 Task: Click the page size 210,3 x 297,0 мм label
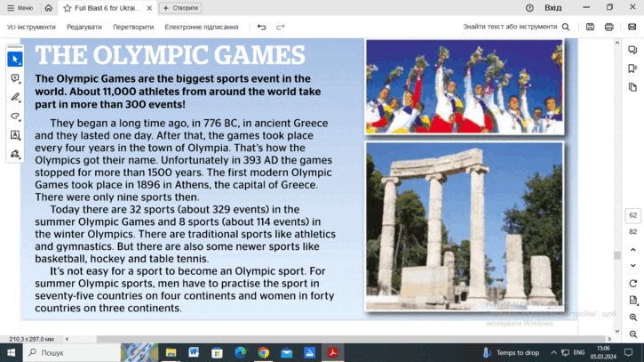pos(32,340)
